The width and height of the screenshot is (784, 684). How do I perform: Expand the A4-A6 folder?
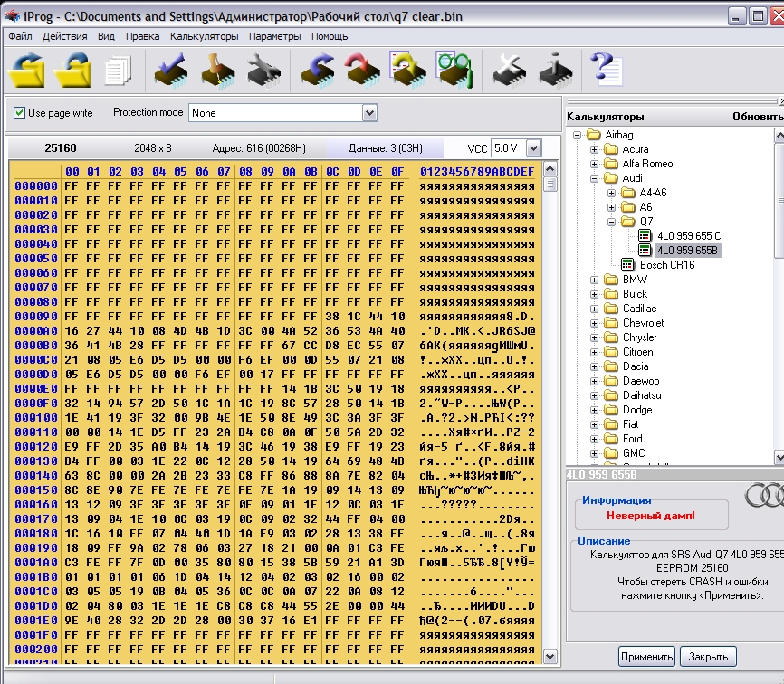611,193
